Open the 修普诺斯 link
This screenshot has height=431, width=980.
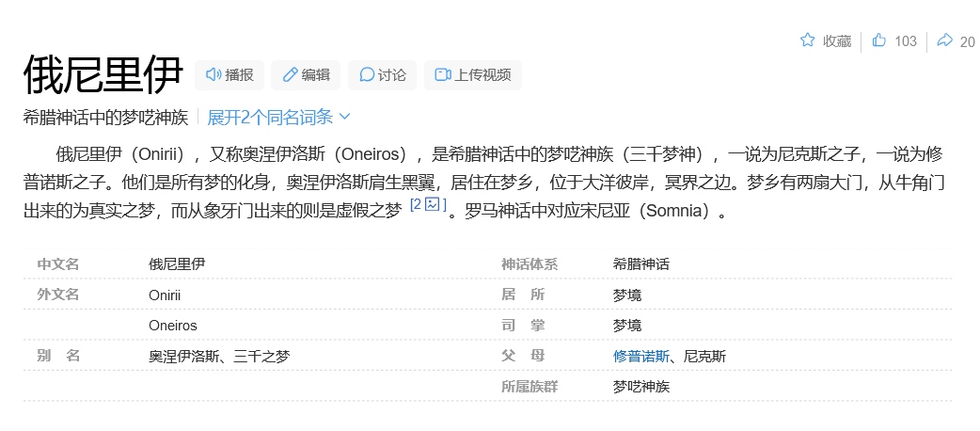[x=641, y=357]
